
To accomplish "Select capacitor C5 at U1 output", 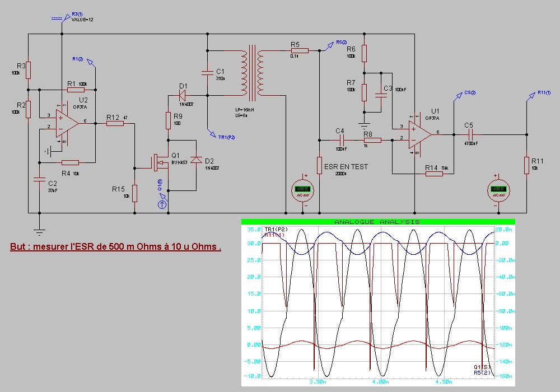I will tap(470, 134).
